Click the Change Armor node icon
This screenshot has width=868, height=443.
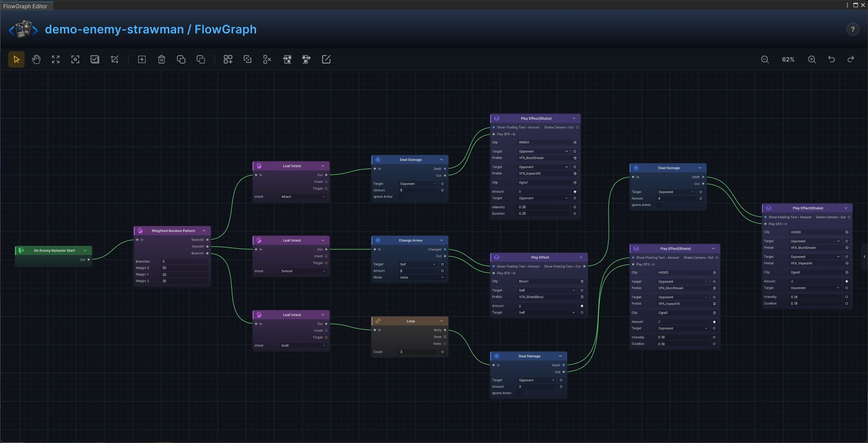(378, 240)
